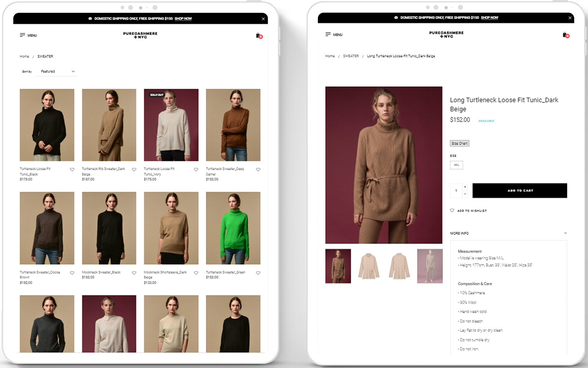Open the hamburger menu icon on left tablet
Screen dimensions: 588x368
(22, 35)
